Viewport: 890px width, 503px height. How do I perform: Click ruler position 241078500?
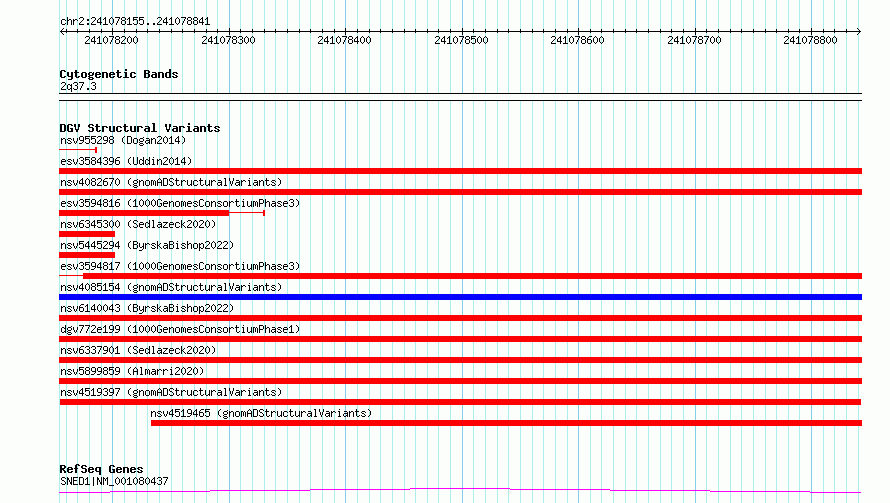point(461,40)
